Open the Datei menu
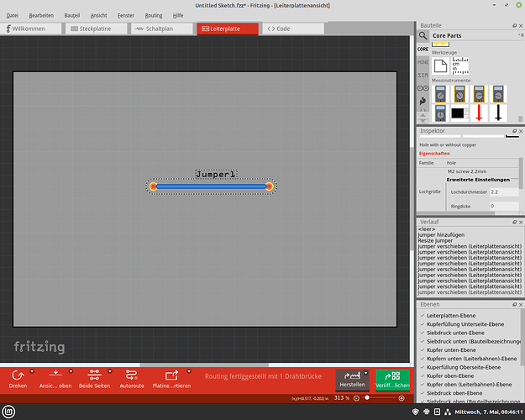Screen dimensions: 525x420 coord(12,15)
